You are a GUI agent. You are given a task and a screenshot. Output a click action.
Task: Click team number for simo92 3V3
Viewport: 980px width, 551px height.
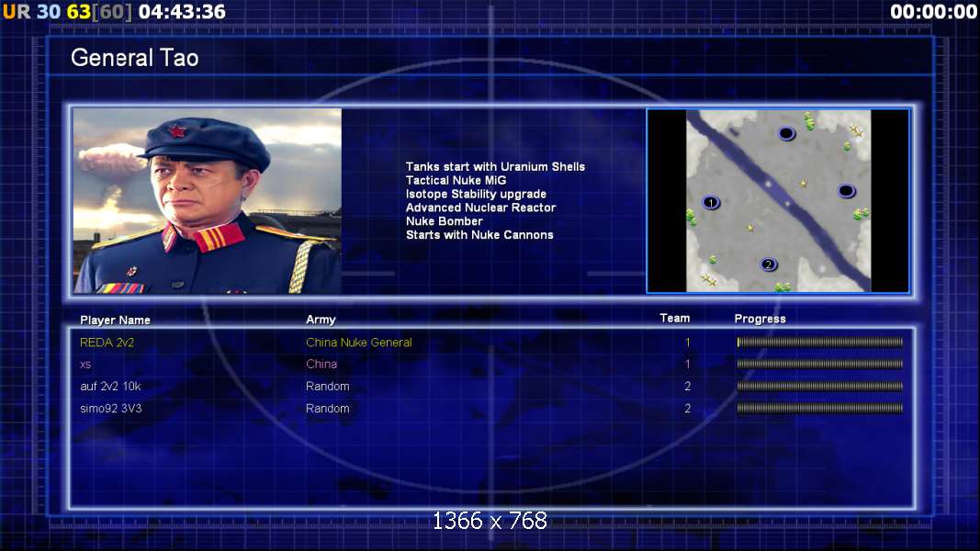click(x=688, y=409)
